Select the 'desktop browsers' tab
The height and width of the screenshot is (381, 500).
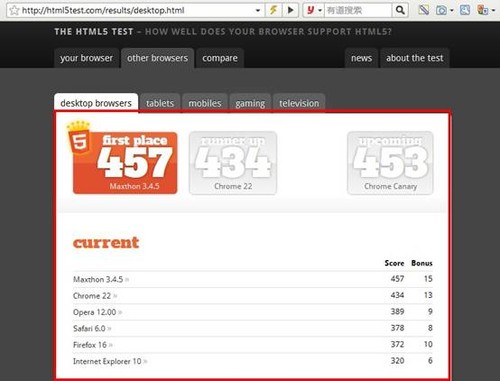tap(96, 103)
